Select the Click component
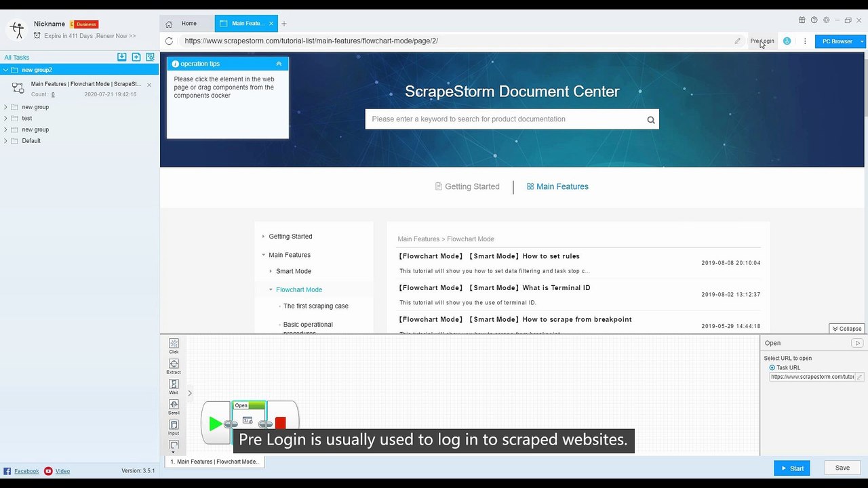The height and width of the screenshot is (488, 868). pyautogui.click(x=174, y=346)
